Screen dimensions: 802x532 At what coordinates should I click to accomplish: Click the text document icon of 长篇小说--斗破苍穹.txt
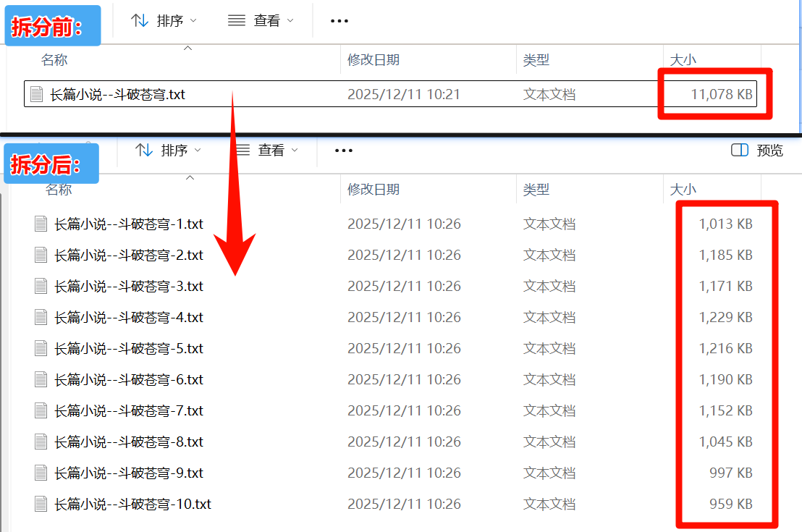pyautogui.click(x=35, y=94)
